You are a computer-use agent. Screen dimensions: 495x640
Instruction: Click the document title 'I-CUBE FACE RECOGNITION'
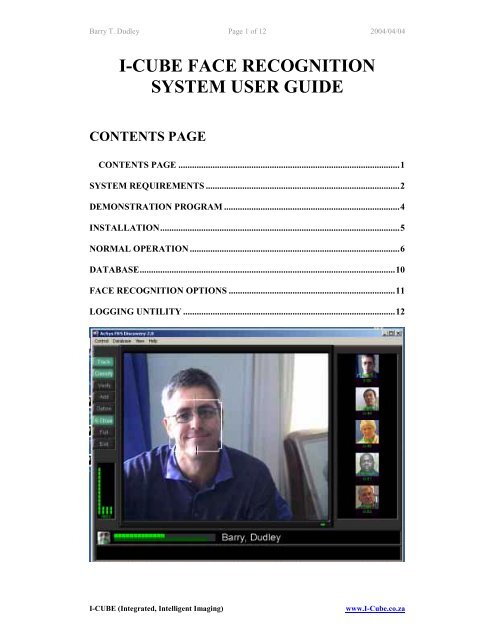tap(247, 66)
